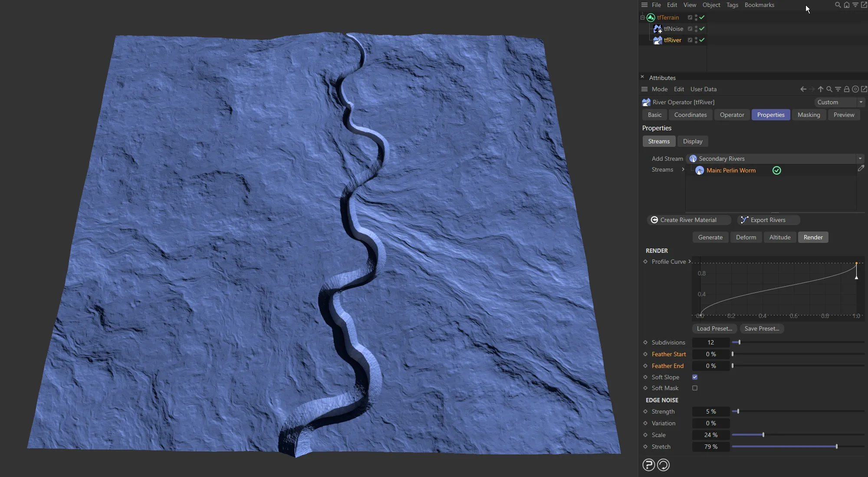Expand the Streams list chevron
The width and height of the screenshot is (868, 477).
[x=683, y=169]
